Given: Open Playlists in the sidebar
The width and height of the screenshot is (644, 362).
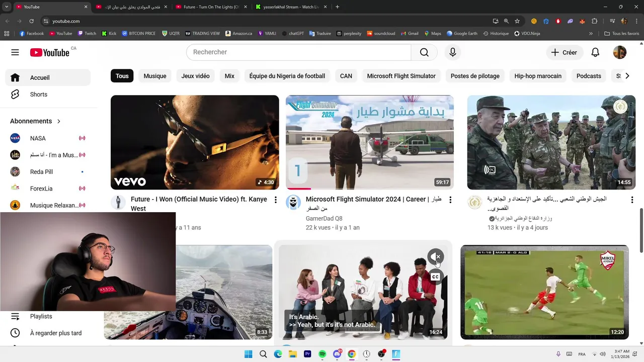Looking at the screenshot, I should [48, 316].
